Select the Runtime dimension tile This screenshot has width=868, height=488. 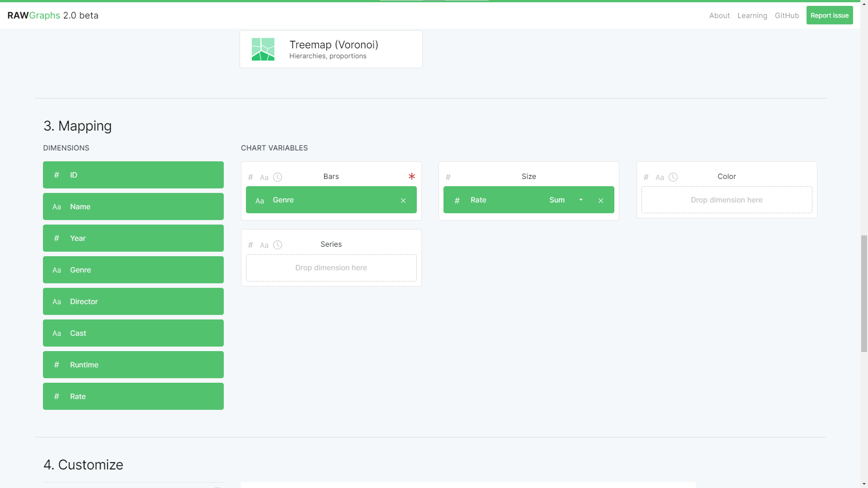[133, 364]
